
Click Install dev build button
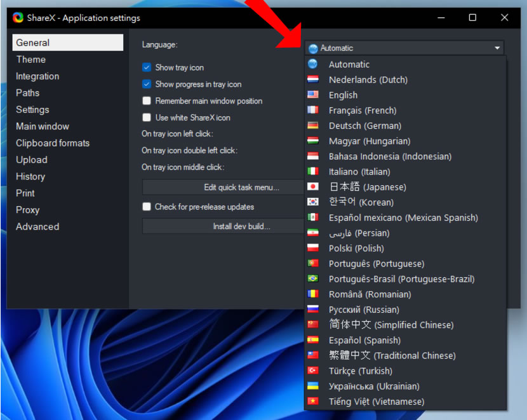[223, 226]
